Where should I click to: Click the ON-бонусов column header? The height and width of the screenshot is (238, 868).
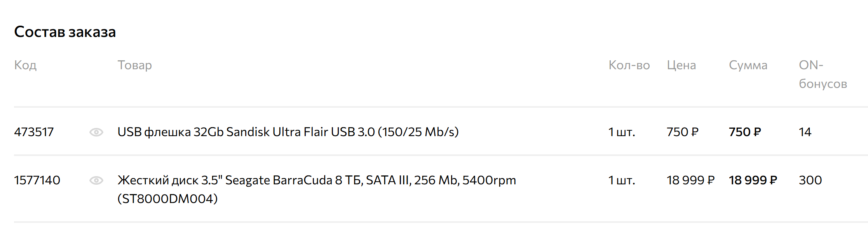point(823,74)
